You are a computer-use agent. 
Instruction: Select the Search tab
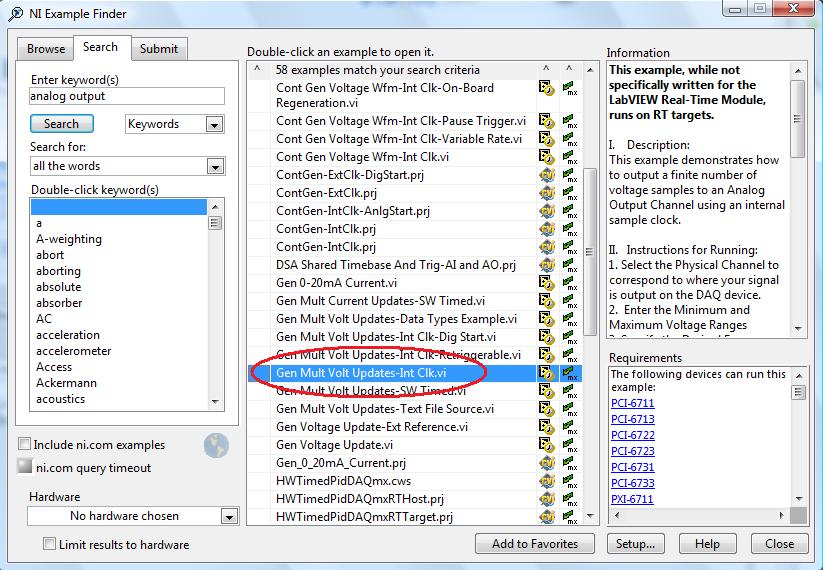coord(100,47)
